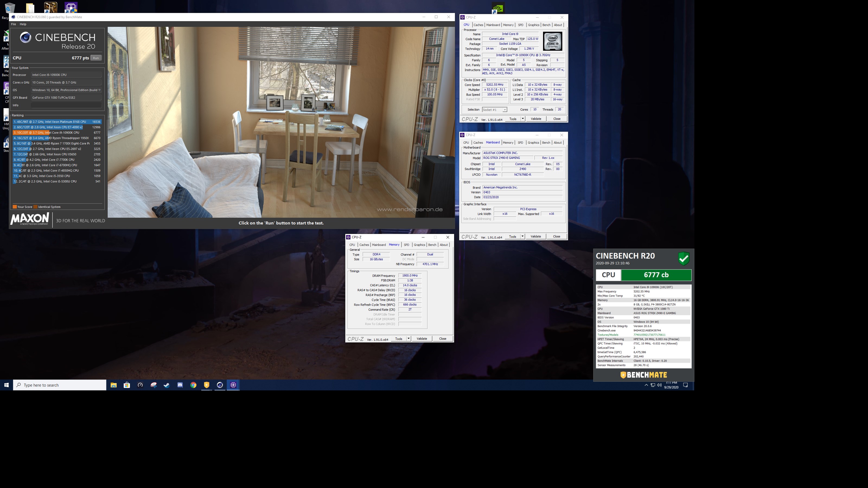Expand Tools arrow in Memory CPU-Z window
Viewport: 868px width, 488px height.
pyautogui.click(x=409, y=339)
